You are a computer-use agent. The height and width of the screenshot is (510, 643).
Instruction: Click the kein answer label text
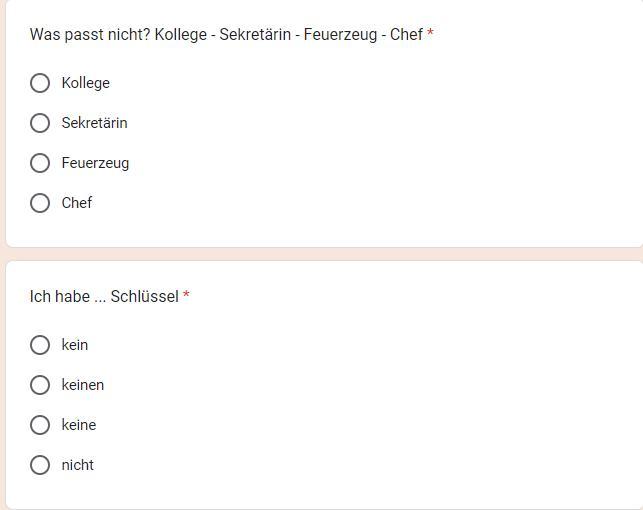(x=74, y=345)
